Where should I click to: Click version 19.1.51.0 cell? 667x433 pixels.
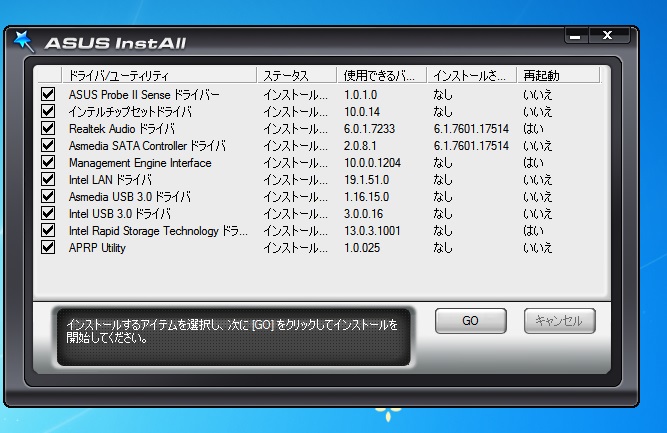(366, 179)
